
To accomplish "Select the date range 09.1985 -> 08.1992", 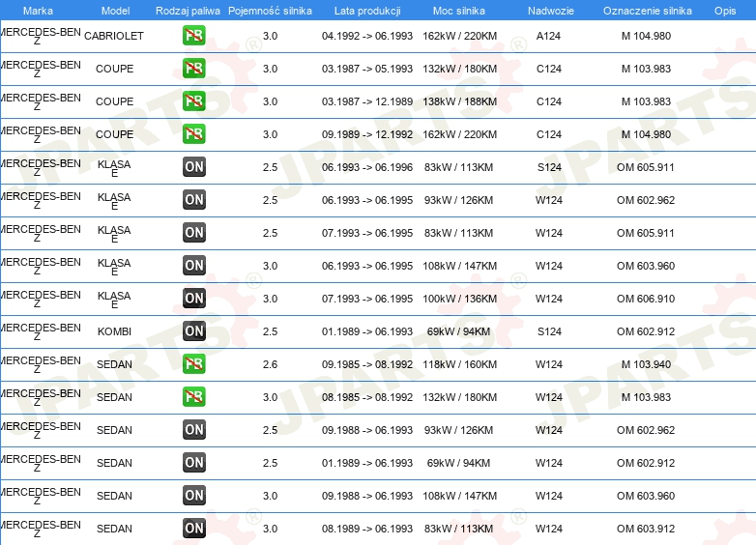I will (367, 364).
